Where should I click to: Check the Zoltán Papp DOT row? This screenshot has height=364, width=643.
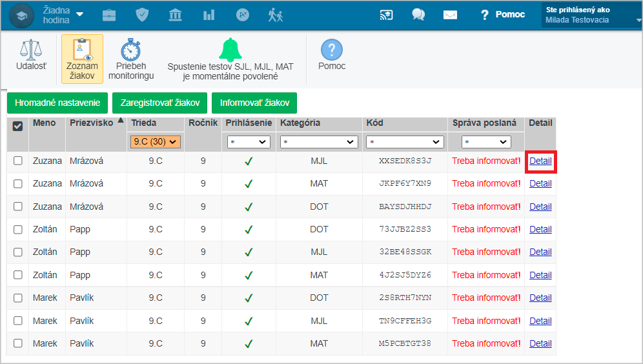click(x=17, y=230)
